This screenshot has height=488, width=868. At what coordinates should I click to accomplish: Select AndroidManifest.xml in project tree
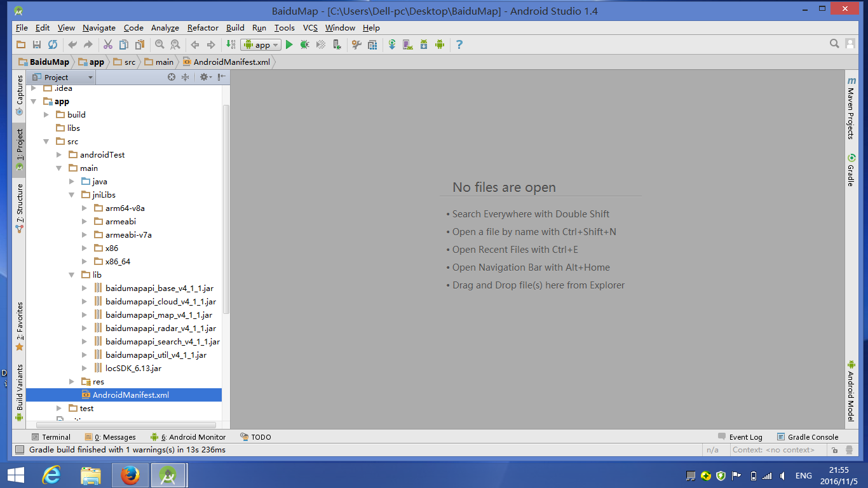(x=124, y=395)
